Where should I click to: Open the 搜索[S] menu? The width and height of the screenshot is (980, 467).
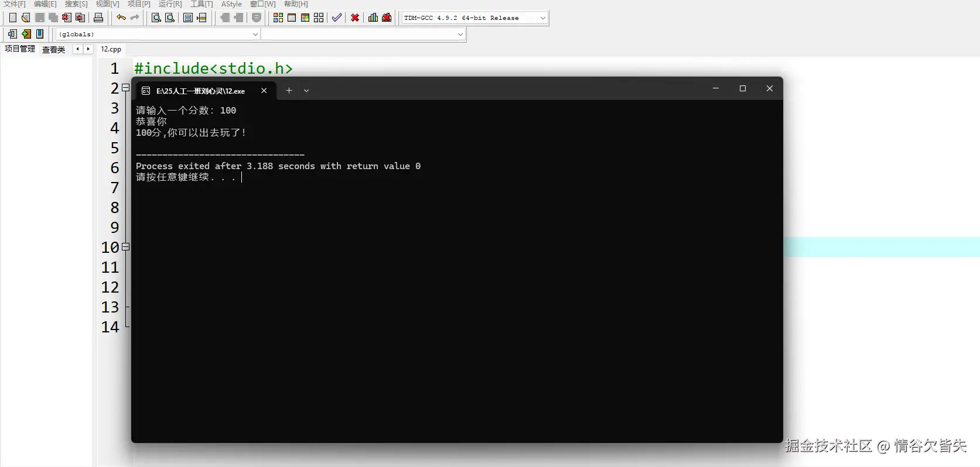(x=76, y=4)
